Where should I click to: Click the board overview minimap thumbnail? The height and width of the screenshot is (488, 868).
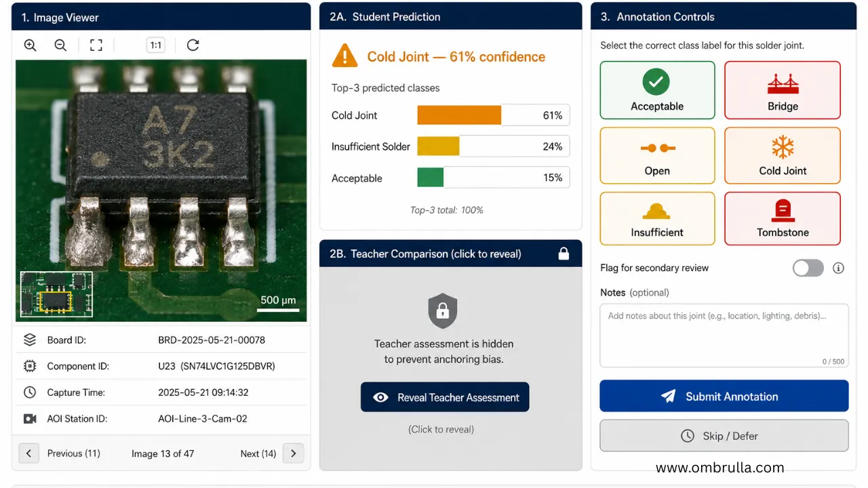click(x=56, y=294)
